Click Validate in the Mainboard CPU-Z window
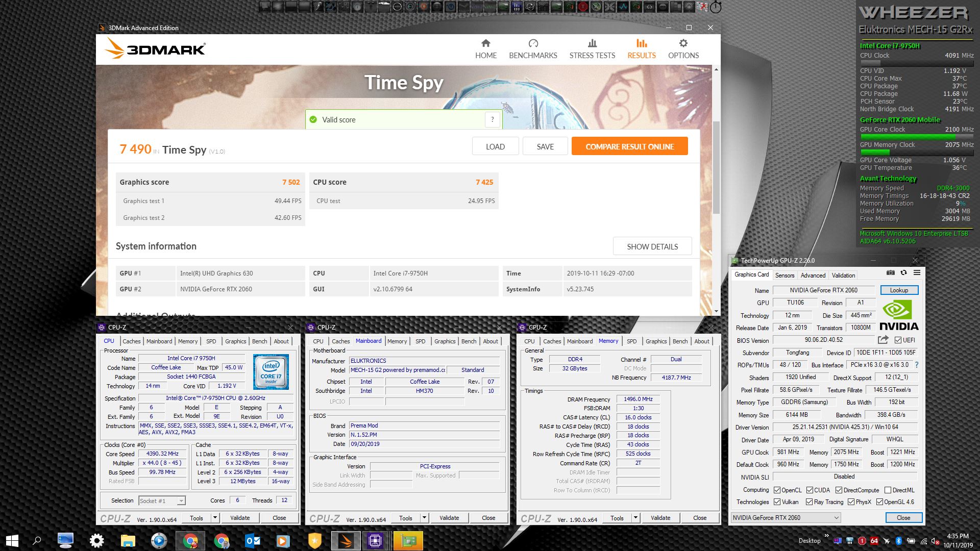This screenshot has height=551, width=980. (449, 518)
